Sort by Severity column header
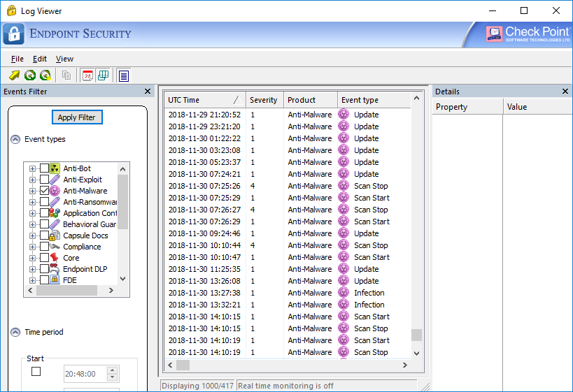The width and height of the screenshot is (573, 392). tap(265, 100)
